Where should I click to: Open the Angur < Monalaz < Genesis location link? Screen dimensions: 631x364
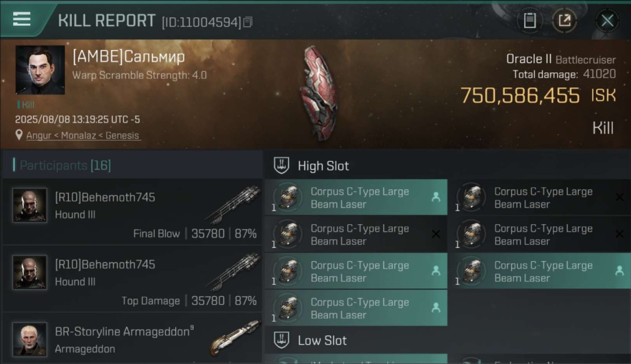pyautogui.click(x=83, y=135)
